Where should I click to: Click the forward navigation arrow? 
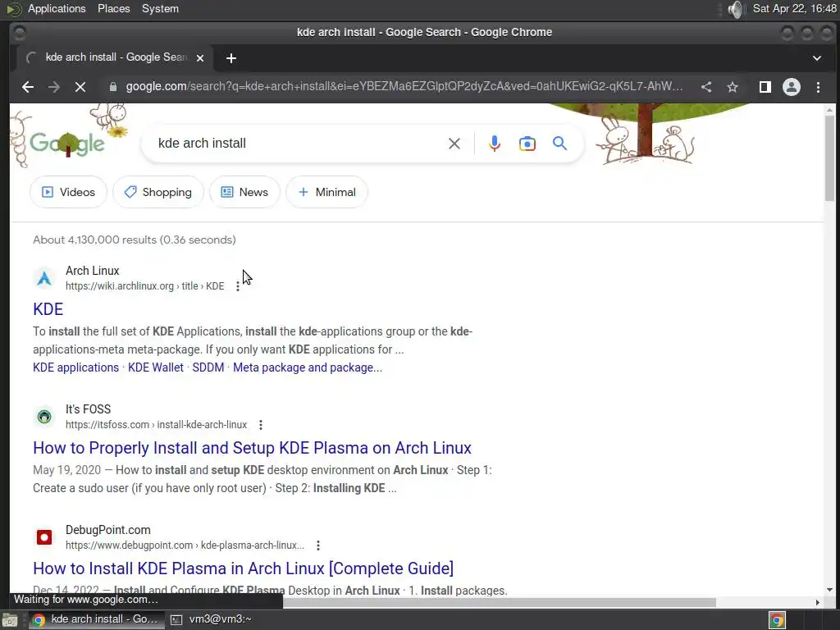[53, 87]
